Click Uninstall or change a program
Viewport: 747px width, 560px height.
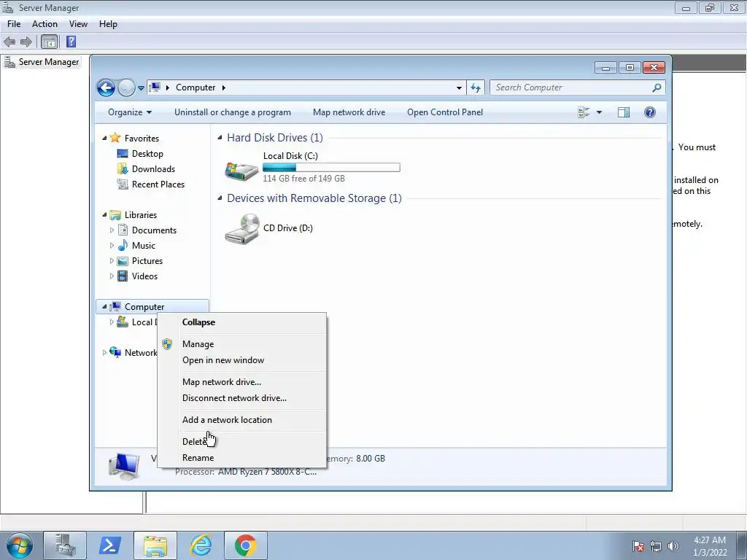pos(233,112)
